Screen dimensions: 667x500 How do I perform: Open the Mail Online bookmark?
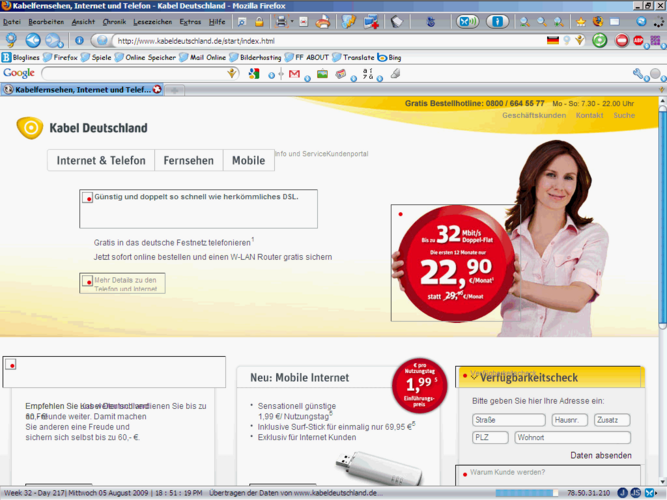tap(202, 57)
